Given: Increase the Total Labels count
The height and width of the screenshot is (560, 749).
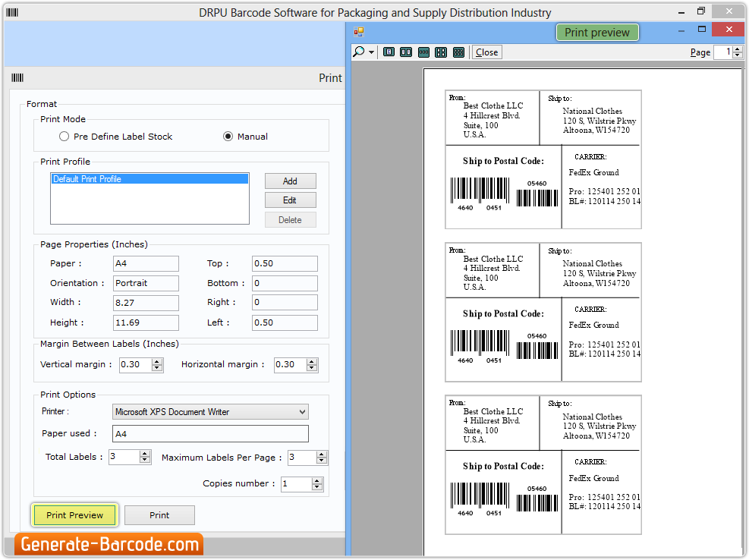Looking at the screenshot, I should pos(145,454).
